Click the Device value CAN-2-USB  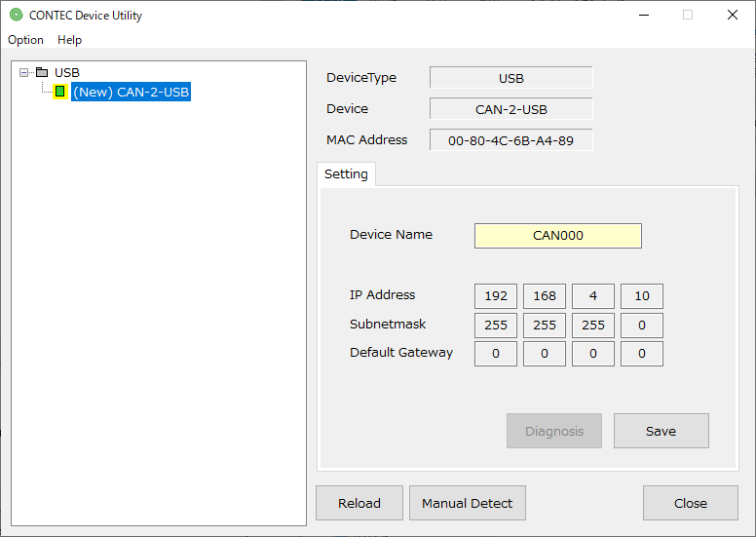511,109
